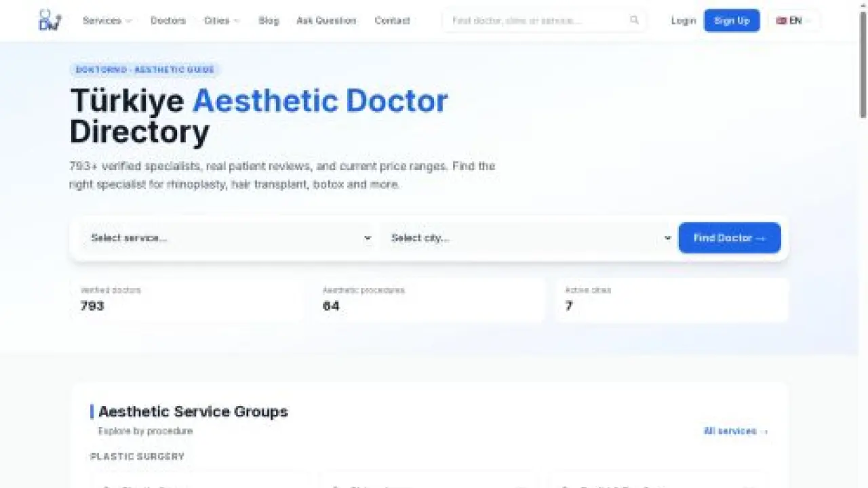Click the Türkiye Aesthetic Doctor Directory headline
The width and height of the screenshot is (868, 488).
tap(259, 117)
